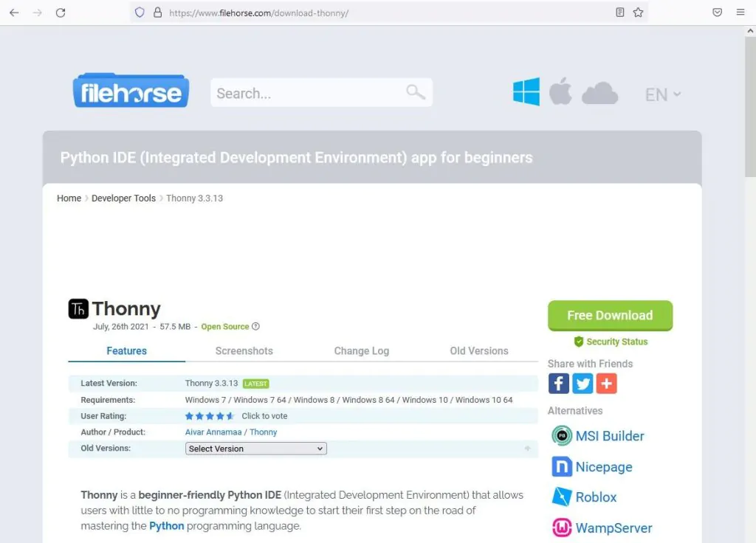756x543 pixels.
Task: Click "Thonny 3.3.13" in the breadcrumb
Action: [194, 198]
